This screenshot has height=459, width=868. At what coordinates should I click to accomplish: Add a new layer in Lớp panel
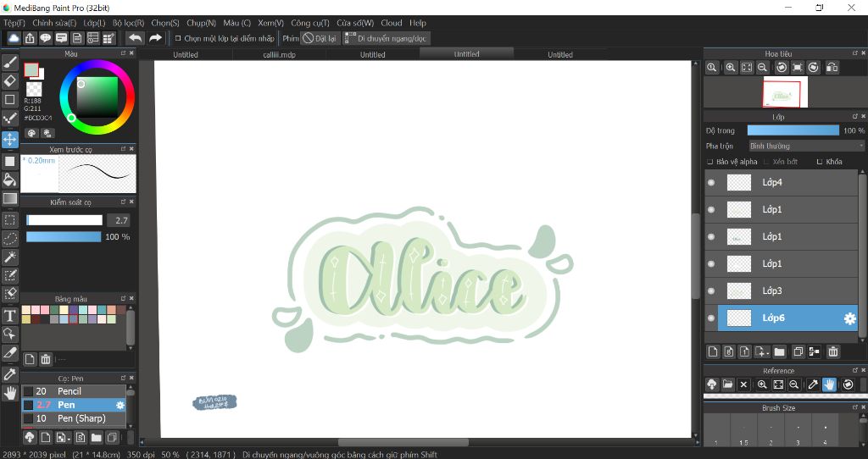[713, 351]
